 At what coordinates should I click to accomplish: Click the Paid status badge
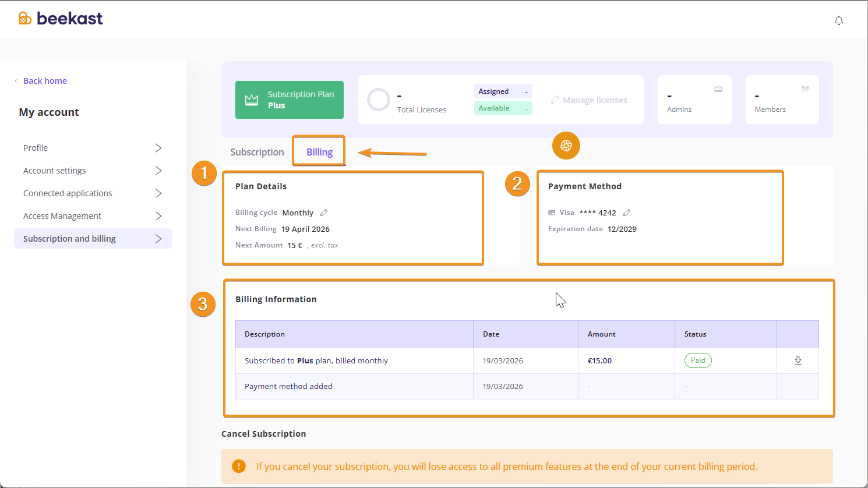point(698,360)
